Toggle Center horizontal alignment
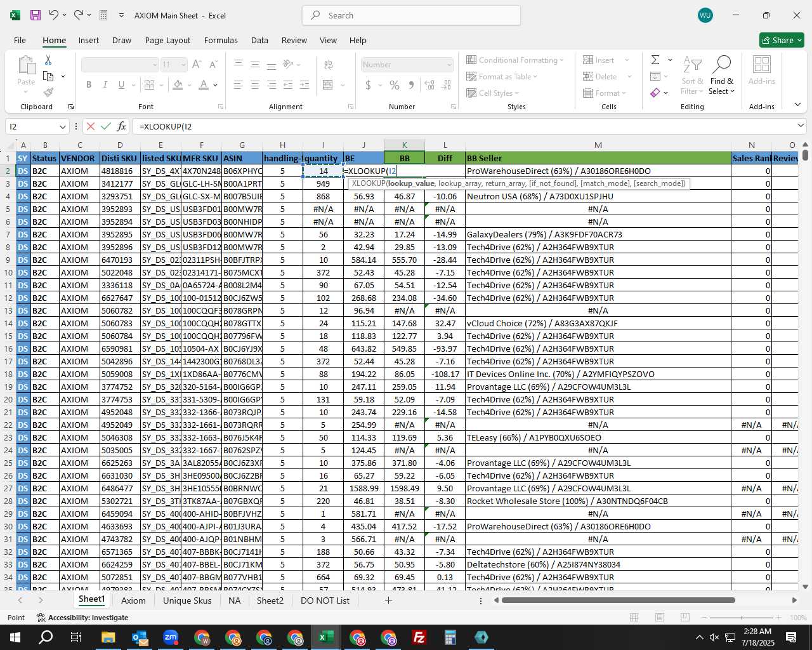The height and width of the screenshot is (650, 812). tap(255, 84)
